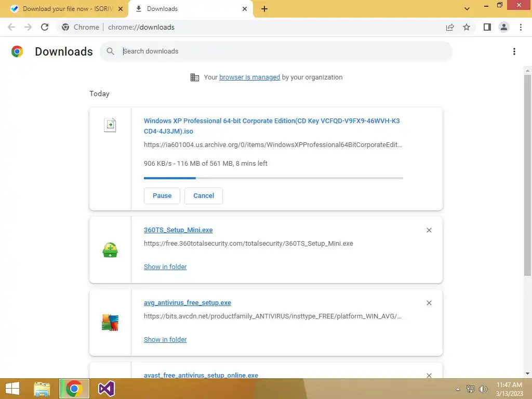The width and height of the screenshot is (532, 399).
Task: Click the AVG antivirus file icon
Action: click(110, 323)
